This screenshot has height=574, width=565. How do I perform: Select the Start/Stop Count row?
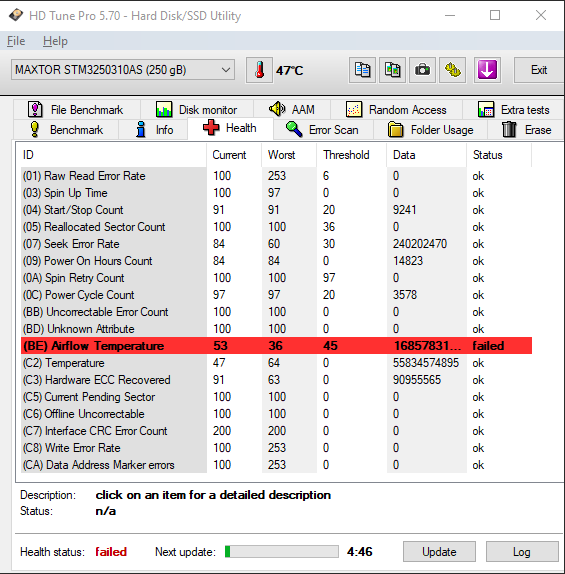point(276,210)
